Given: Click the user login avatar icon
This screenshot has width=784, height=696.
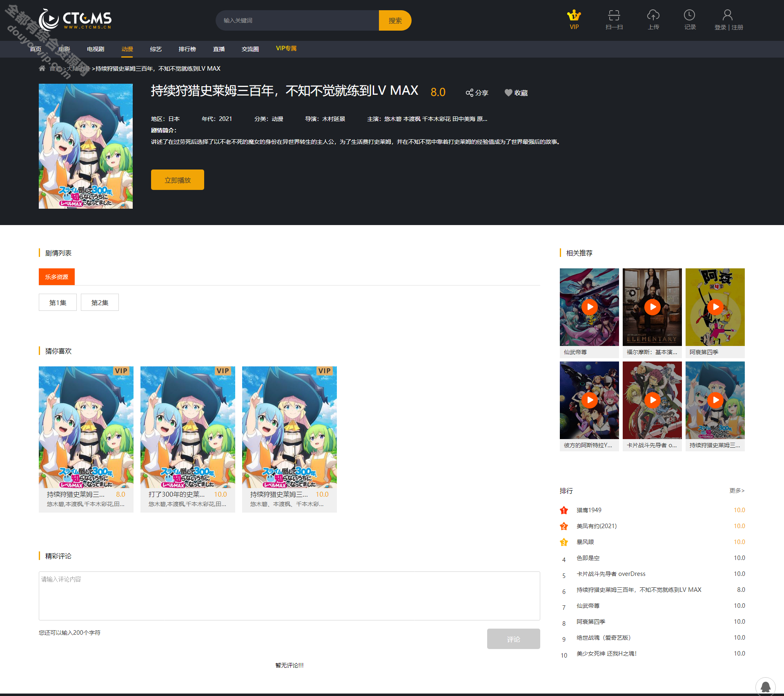Looking at the screenshot, I should click(x=728, y=16).
